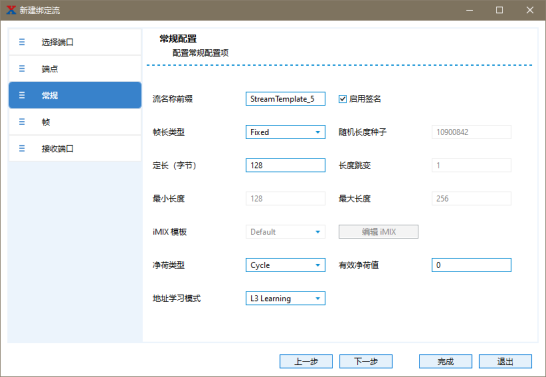The image size is (546, 377).
Task: Click the 地址学习模式 label
Action: click(177, 298)
